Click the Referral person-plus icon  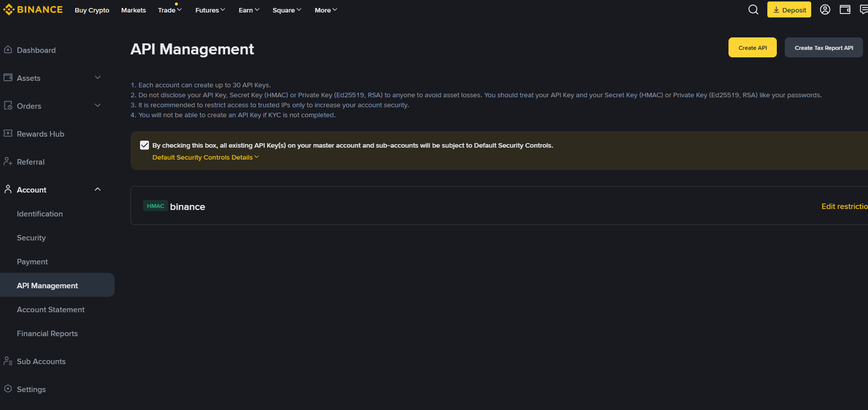pyautogui.click(x=8, y=162)
